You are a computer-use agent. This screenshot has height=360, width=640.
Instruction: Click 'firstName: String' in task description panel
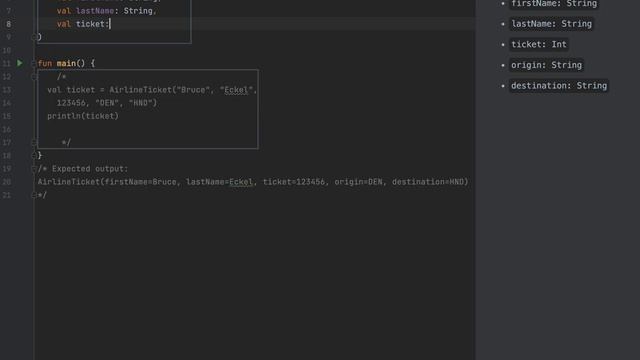tap(554, 4)
